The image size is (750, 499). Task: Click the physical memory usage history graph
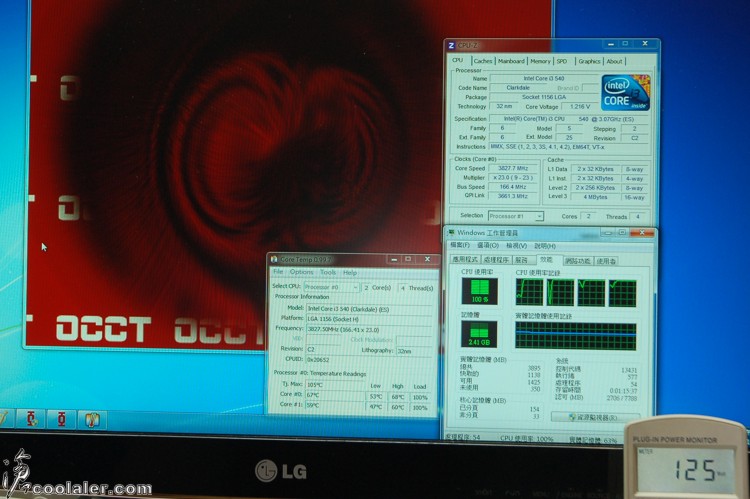pos(576,336)
